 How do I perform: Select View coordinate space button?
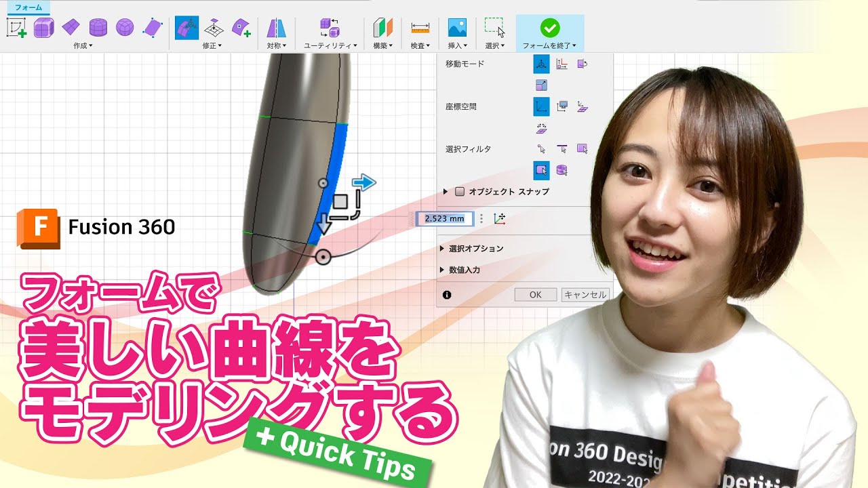(x=561, y=106)
